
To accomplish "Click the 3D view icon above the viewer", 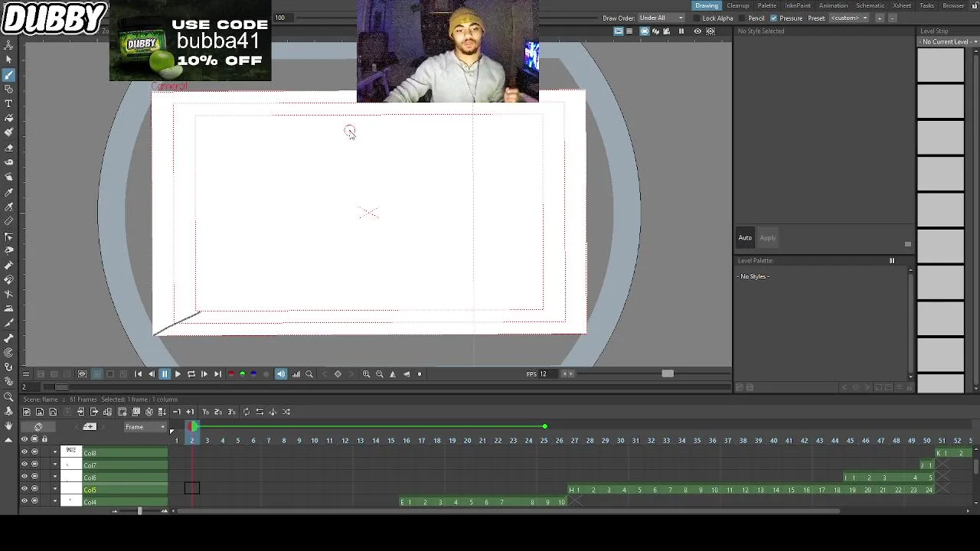I will tap(655, 31).
